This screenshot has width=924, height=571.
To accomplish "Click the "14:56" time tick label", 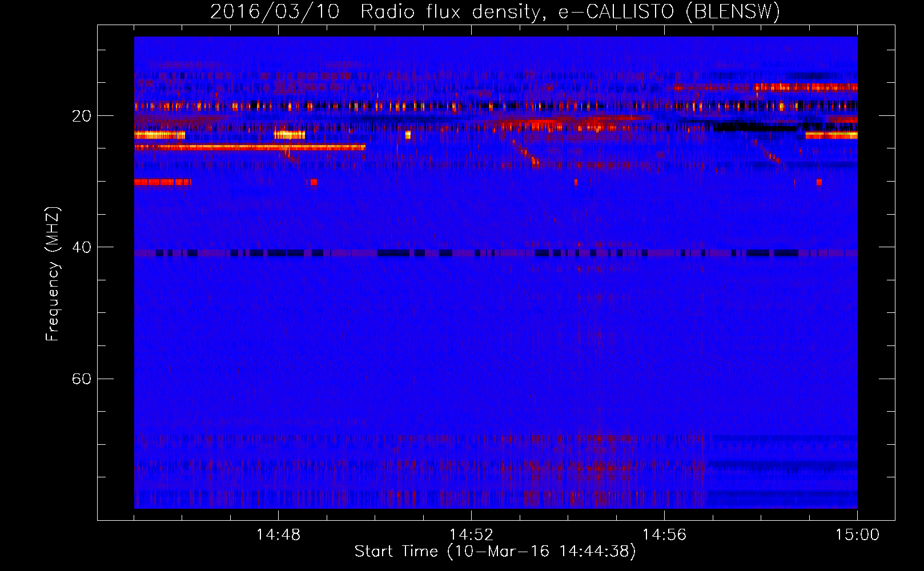I will [664, 535].
